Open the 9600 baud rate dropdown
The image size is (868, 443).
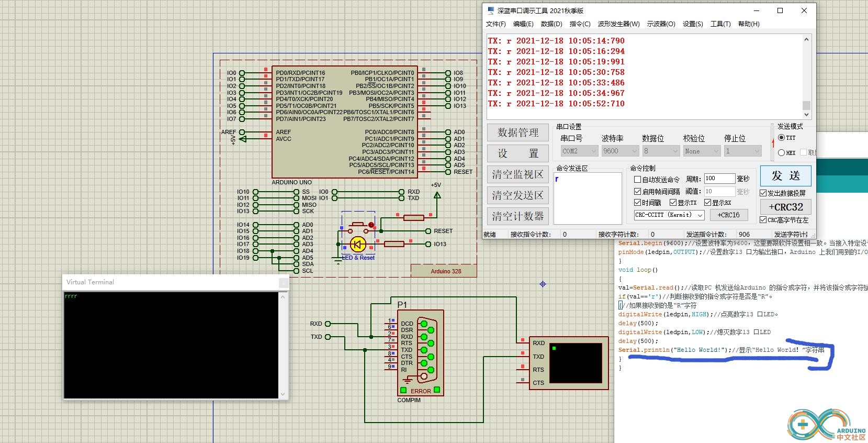click(620, 151)
